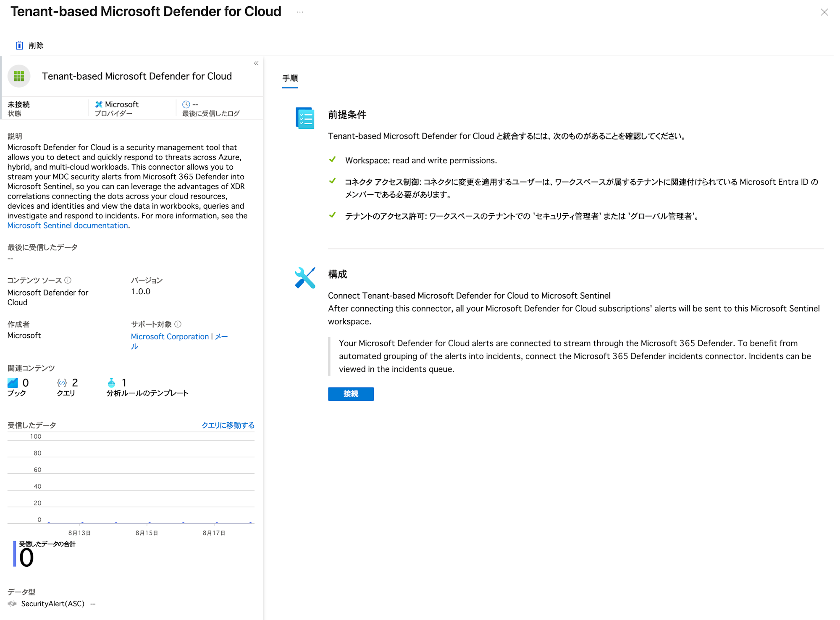Click 分析ルールのテンプレート label
The height and width of the screenshot is (620, 840).
tap(147, 393)
